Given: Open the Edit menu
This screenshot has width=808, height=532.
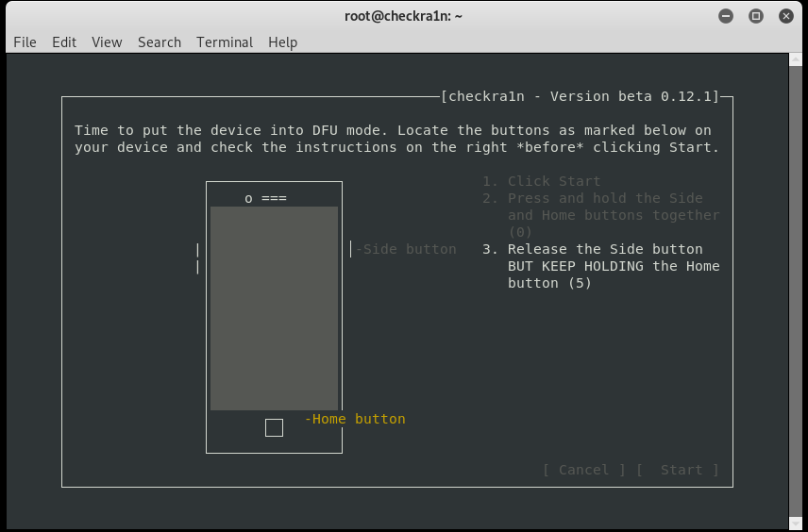Looking at the screenshot, I should [x=64, y=42].
